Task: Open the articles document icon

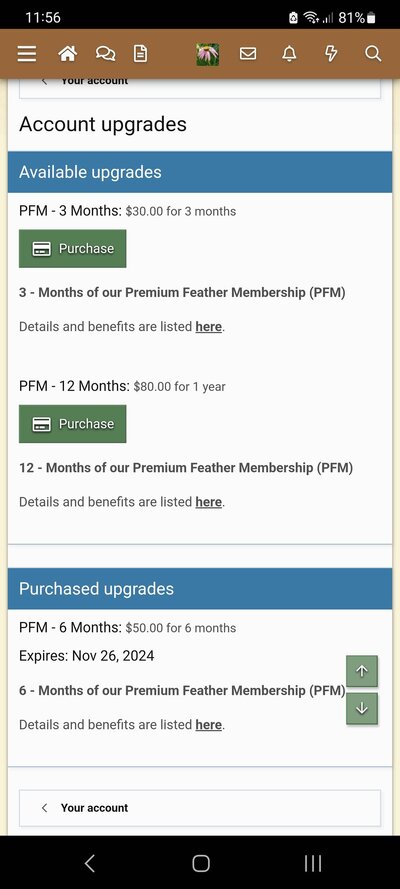Action: (140, 54)
